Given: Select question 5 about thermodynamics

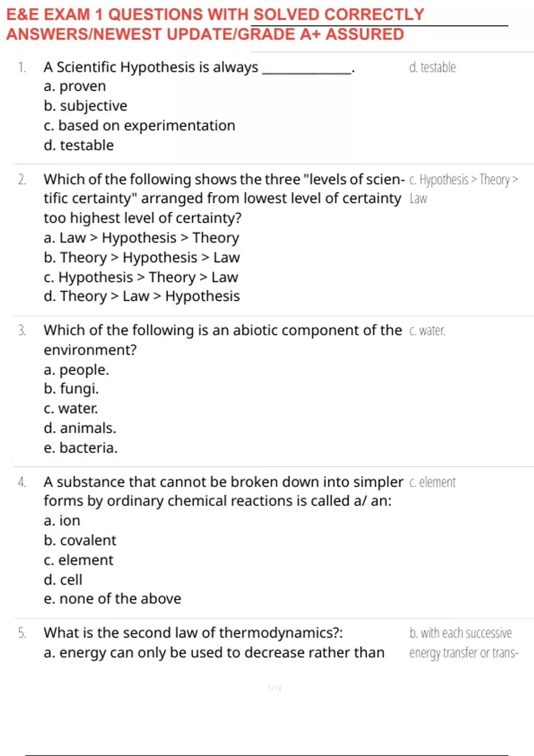Looking at the screenshot, I should pyautogui.click(x=193, y=633).
